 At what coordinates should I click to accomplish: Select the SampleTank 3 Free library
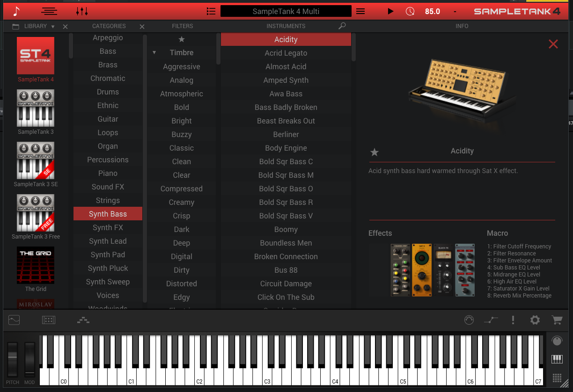coord(36,213)
